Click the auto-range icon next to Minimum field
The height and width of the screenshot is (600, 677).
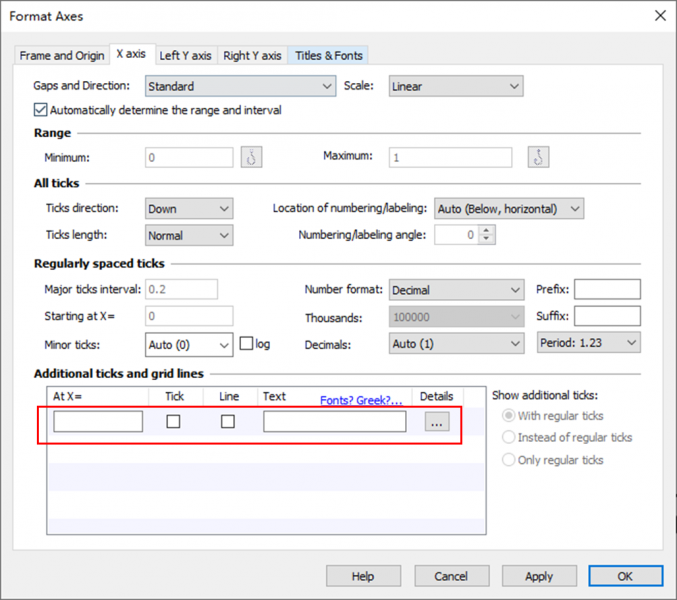(x=251, y=157)
